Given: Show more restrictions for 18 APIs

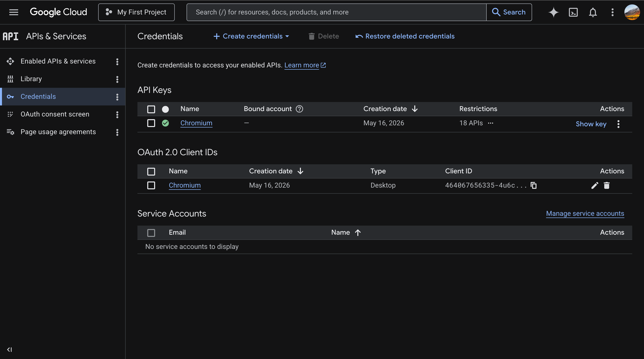Looking at the screenshot, I should coord(491,123).
